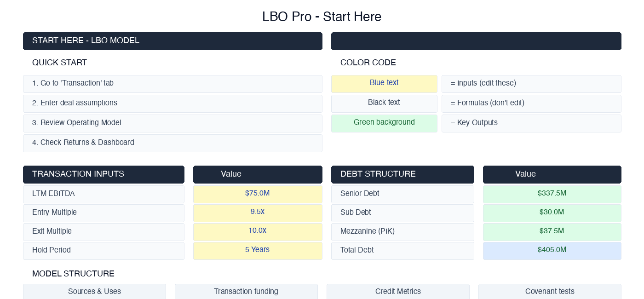Click the Sub Debt $30.0M value cell
The width and height of the screenshot is (644, 299).
click(552, 213)
